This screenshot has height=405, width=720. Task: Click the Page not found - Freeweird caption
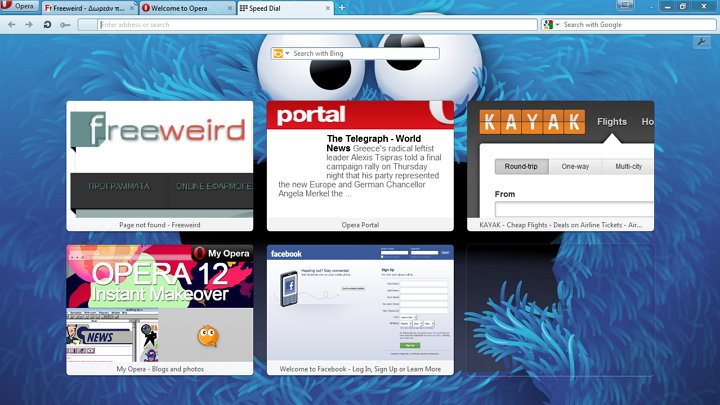click(160, 225)
